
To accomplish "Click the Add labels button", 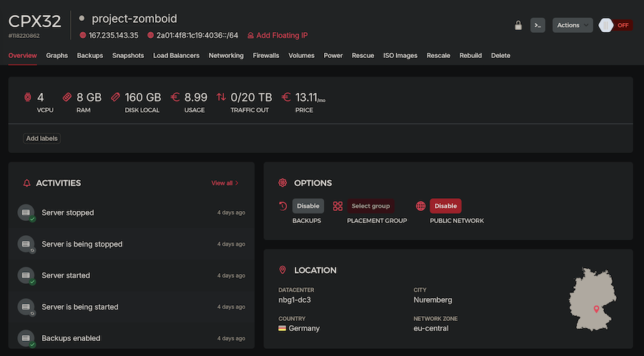I will pyautogui.click(x=42, y=138).
